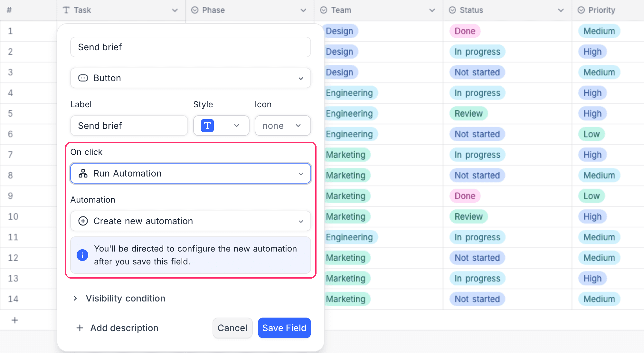Click the plus circle icon beside Create new automation
This screenshot has width=644, height=353.
tap(83, 221)
